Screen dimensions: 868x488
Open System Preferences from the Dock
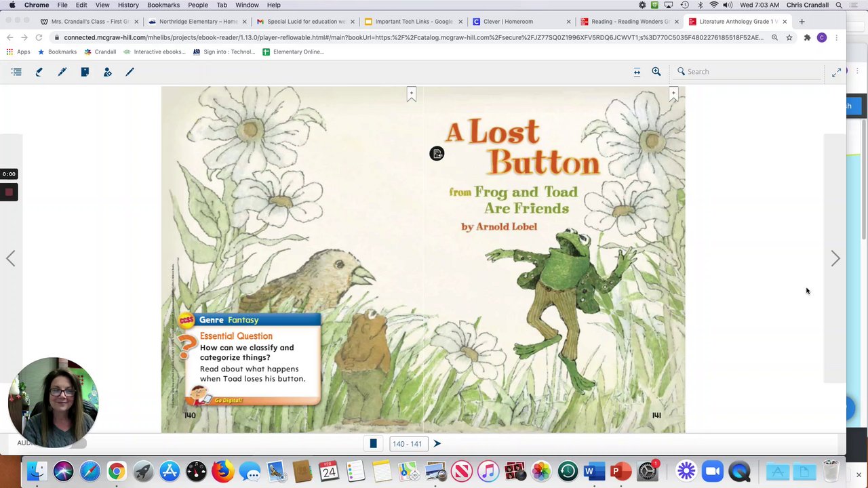click(648, 471)
